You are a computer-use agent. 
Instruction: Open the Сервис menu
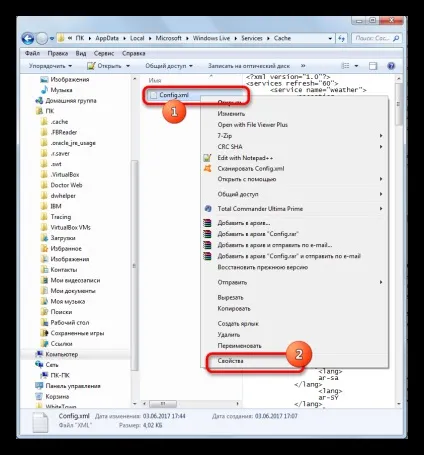coord(104,53)
